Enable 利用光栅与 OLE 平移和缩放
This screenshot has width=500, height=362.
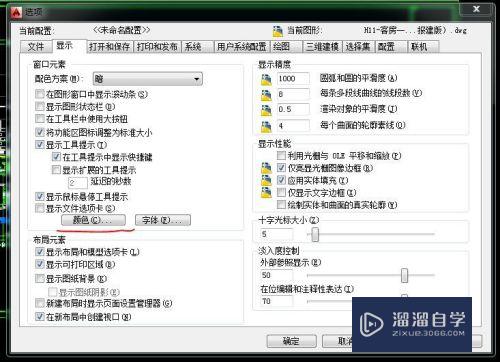[281, 155]
